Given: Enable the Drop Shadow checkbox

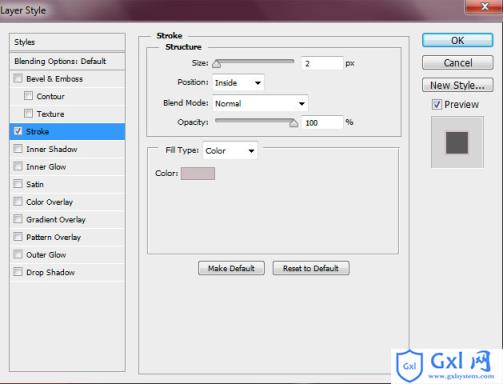Looking at the screenshot, I should (x=18, y=272).
